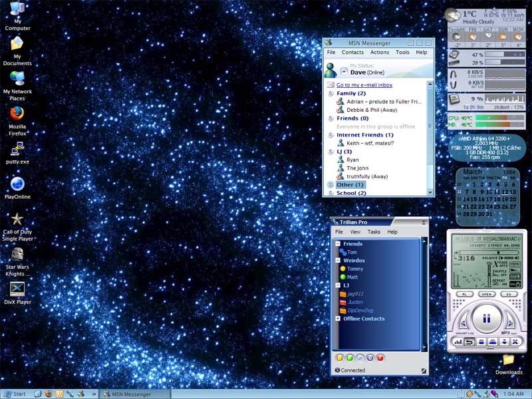This screenshot has height=399, width=532.
Task: Open the Tasks menu in Trillian Pro
Action: click(374, 232)
